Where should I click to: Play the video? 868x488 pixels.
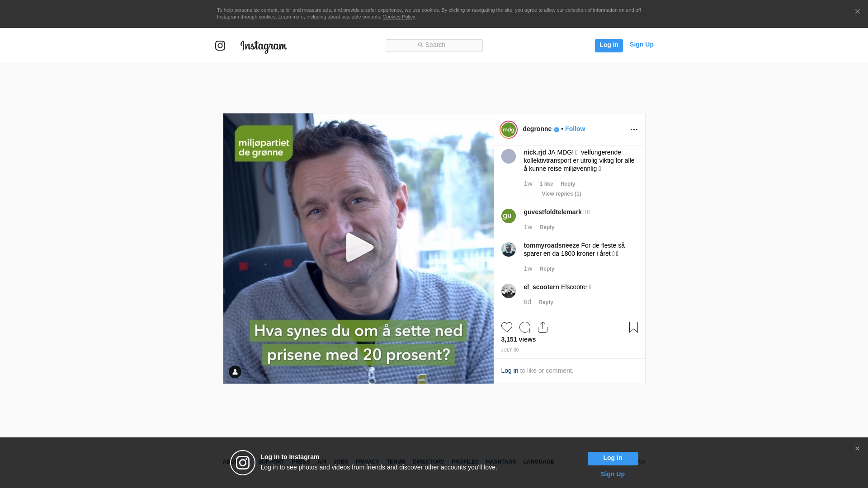click(x=359, y=248)
